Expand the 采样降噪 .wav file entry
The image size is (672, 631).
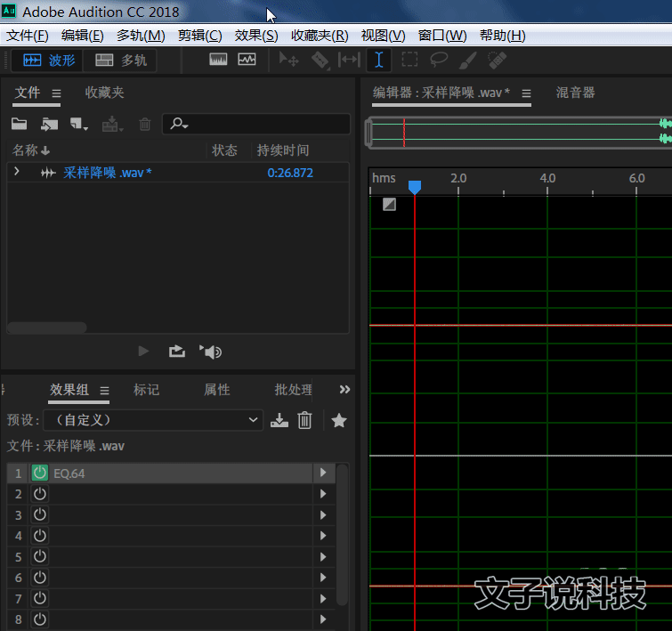tap(17, 173)
